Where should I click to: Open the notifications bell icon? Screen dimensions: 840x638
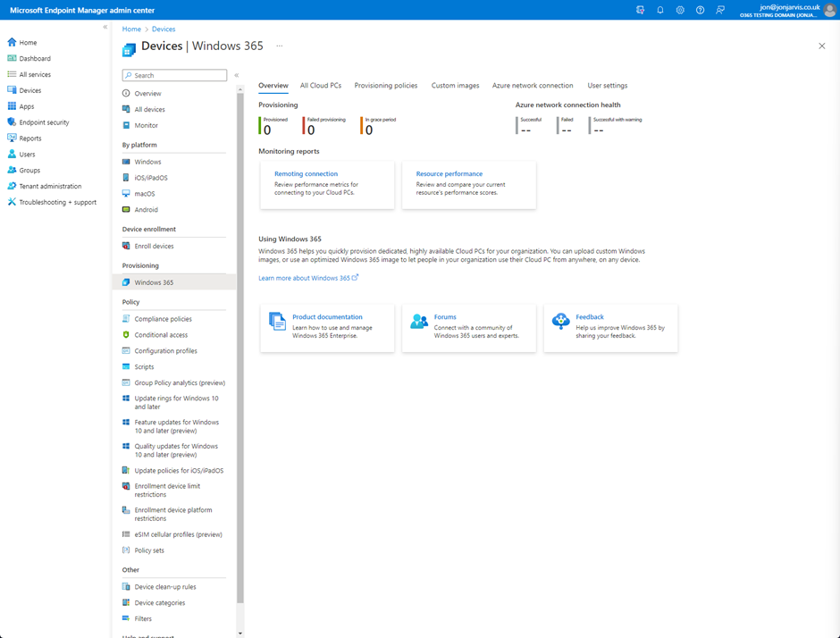pos(660,10)
